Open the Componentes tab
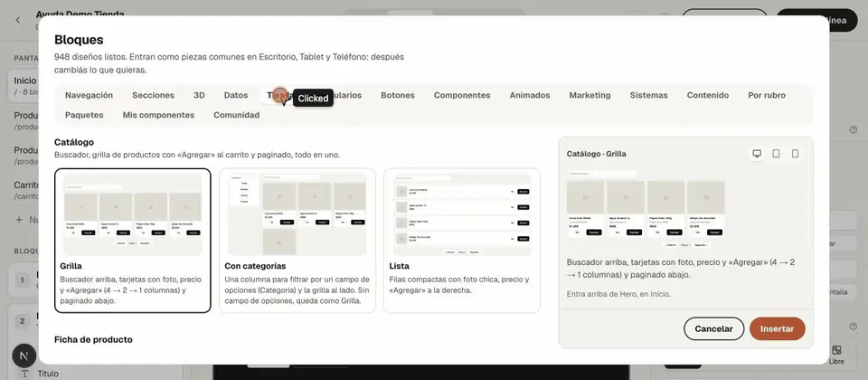 coord(462,95)
